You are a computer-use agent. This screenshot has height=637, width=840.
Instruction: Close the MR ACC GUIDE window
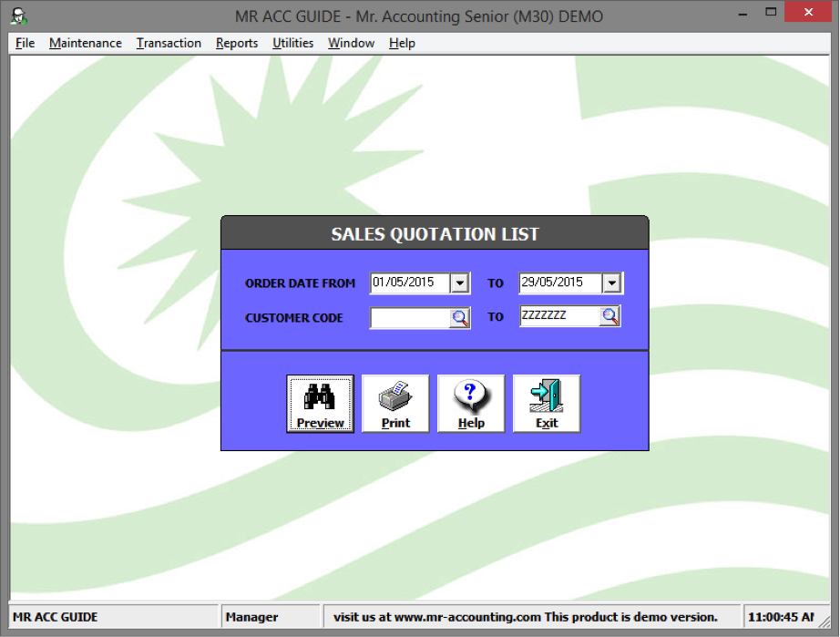click(808, 12)
